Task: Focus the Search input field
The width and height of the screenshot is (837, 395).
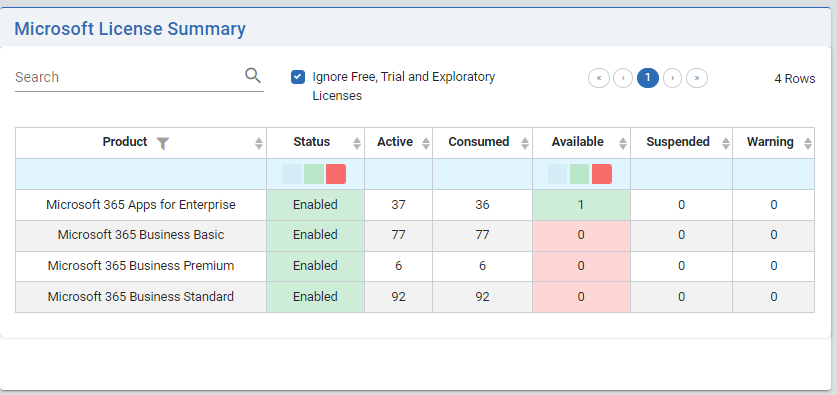Action: 129,77
